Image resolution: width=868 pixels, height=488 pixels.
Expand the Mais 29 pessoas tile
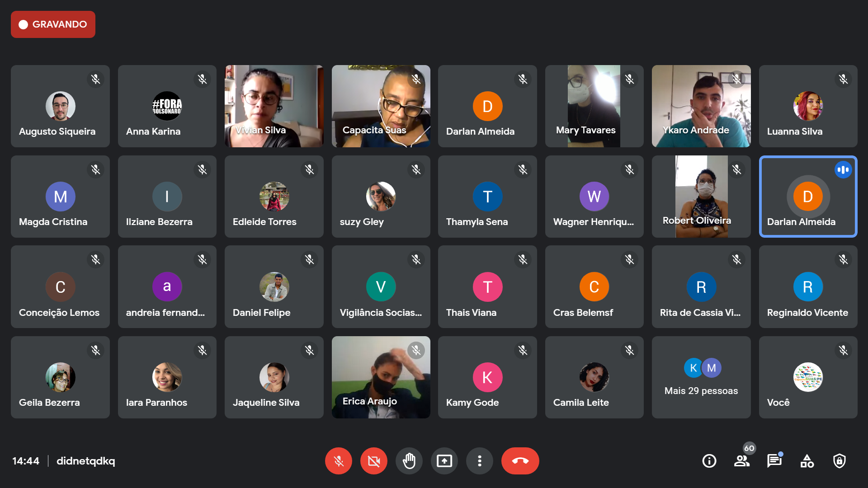(x=701, y=377)
